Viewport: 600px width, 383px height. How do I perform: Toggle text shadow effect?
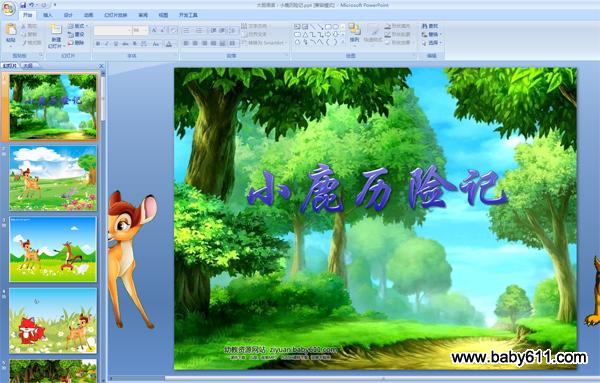(134, 44)
